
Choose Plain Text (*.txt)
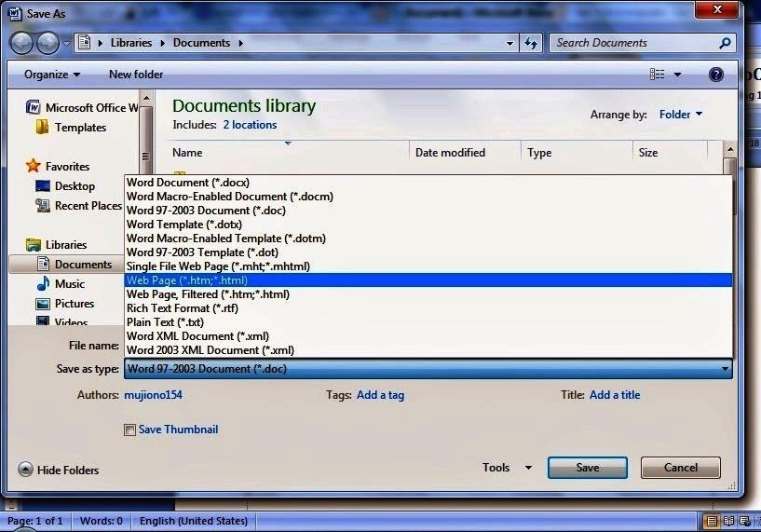click(x=428, y=322)
